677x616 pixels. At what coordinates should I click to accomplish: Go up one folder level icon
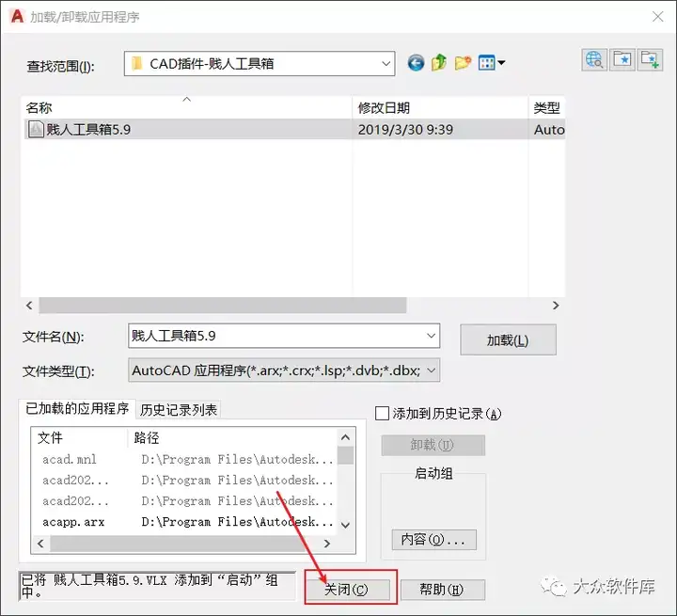(x=439, y=63)
